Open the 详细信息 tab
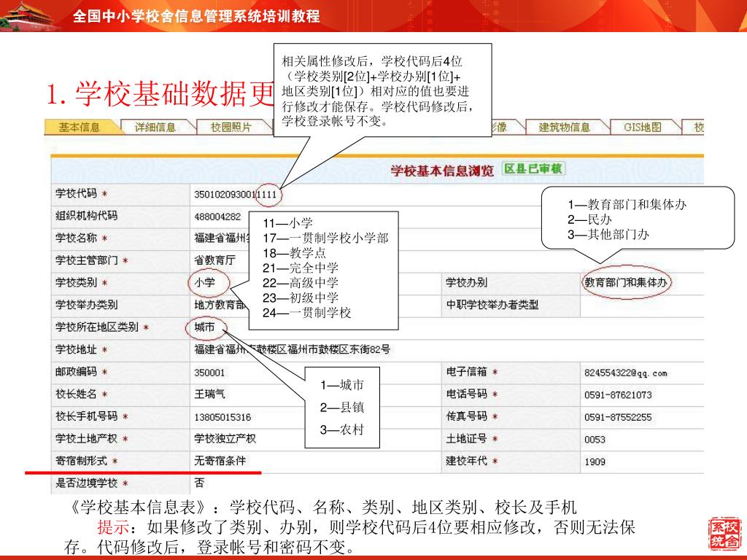 [155, 127]
